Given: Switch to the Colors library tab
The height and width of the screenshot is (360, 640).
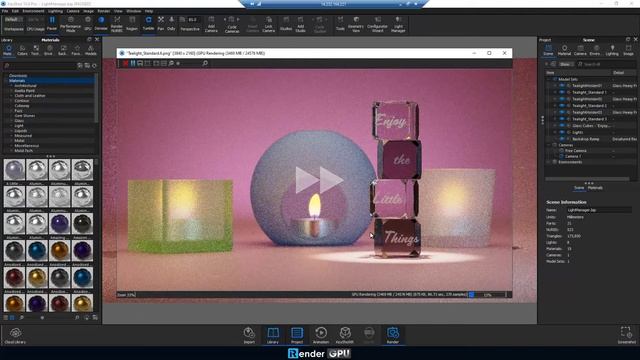Looking at the screenshot, I should (x=22, y=50).
